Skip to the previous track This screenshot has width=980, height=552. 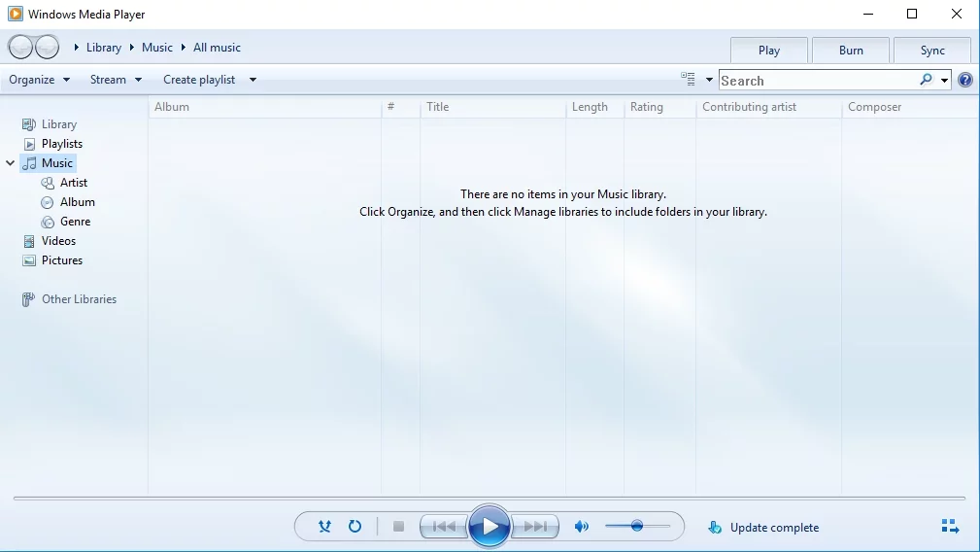pos(444,527)
